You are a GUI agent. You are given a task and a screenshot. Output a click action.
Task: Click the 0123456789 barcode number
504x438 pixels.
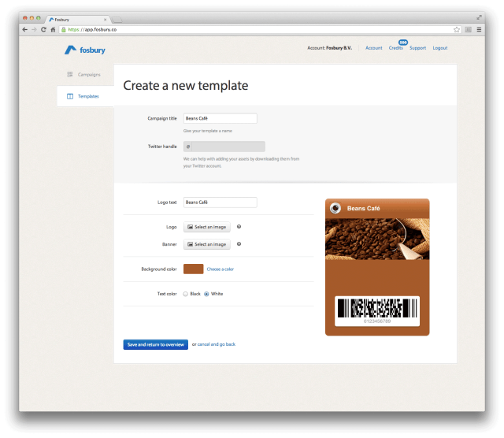(377, 321)
